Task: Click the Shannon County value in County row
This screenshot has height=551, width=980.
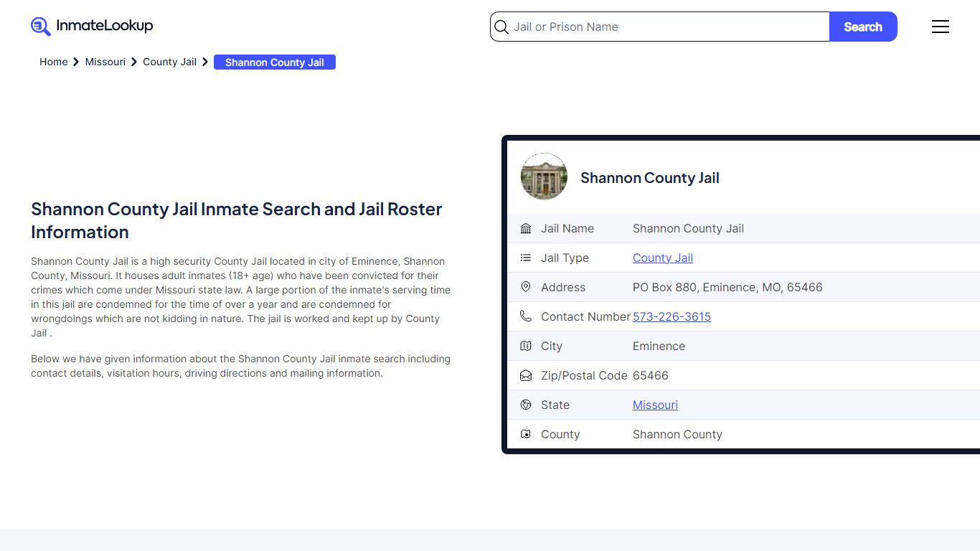Action: pyautogui.click(x=677, y=434)
